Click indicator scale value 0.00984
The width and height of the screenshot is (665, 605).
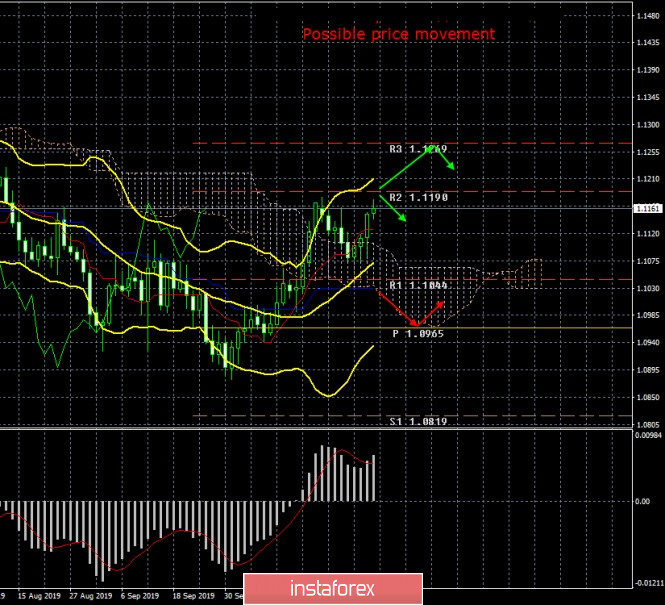click(648, 435)
